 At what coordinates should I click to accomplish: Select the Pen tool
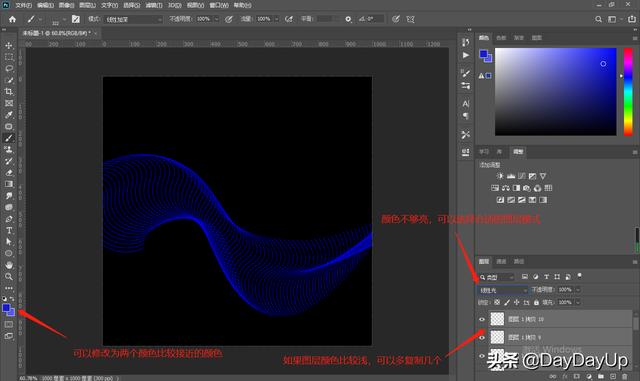click(9, 219)
